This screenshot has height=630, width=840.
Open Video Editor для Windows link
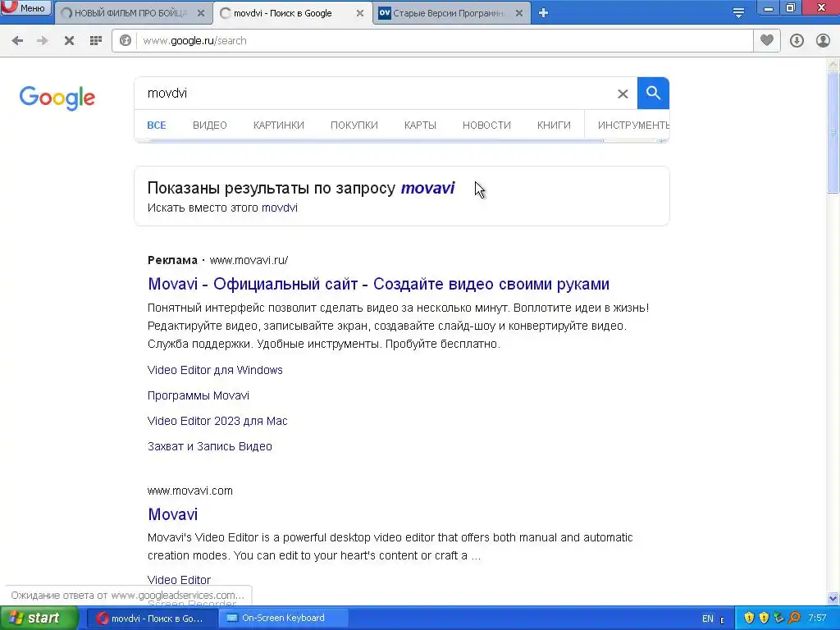[215, 370]
